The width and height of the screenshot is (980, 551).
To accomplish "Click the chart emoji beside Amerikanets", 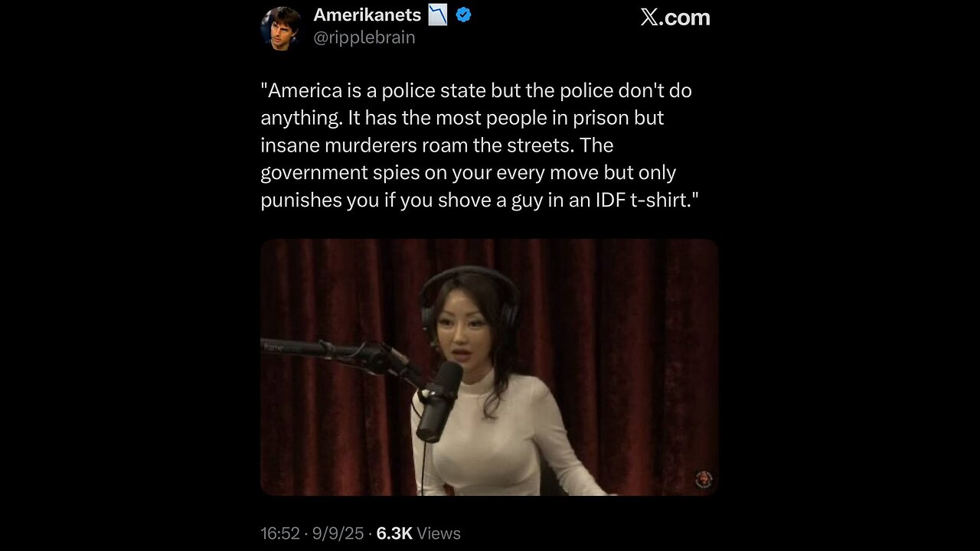I will coord(438,15).
